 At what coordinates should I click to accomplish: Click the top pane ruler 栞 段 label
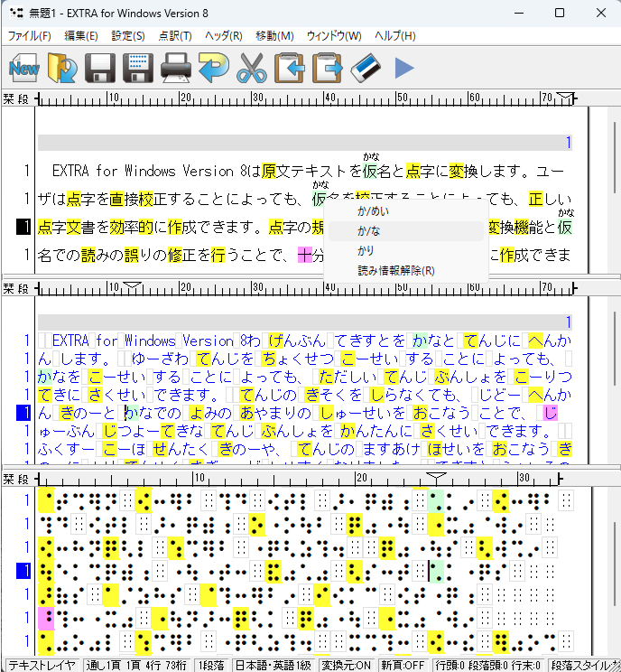click(x=16, y=98)
